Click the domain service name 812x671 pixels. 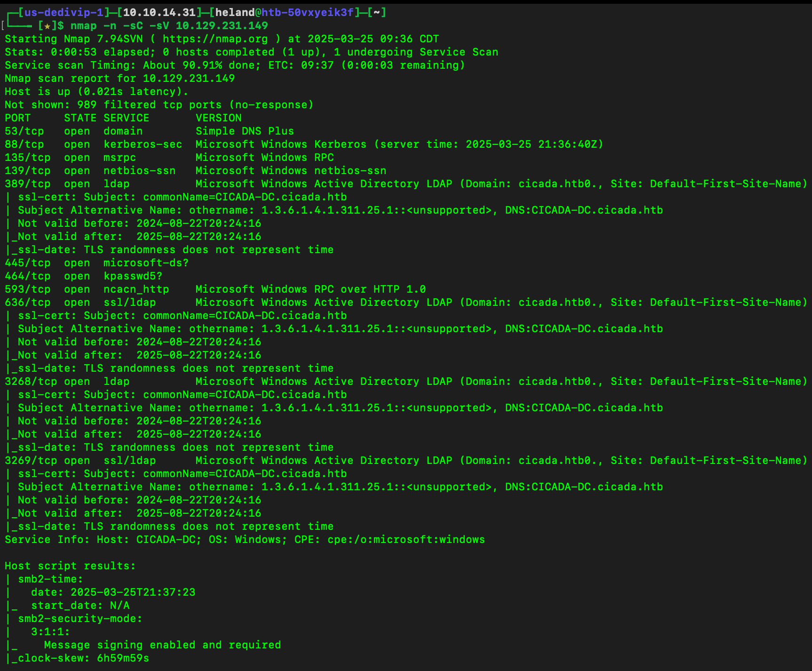(x=123, y=131)
